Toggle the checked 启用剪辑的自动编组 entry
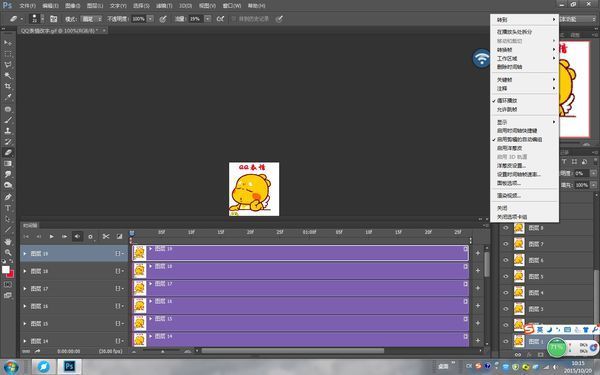The height and width of the screenshot is (375, 600). coord(519,139)
